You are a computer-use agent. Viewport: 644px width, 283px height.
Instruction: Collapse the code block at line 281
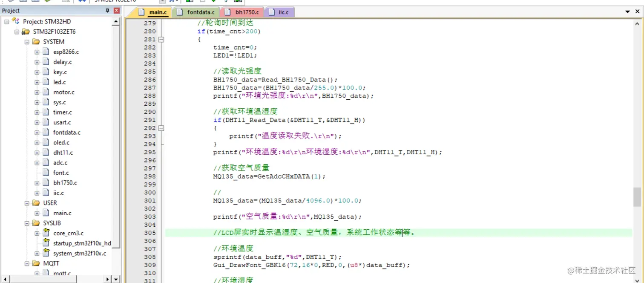click(161, 39)
